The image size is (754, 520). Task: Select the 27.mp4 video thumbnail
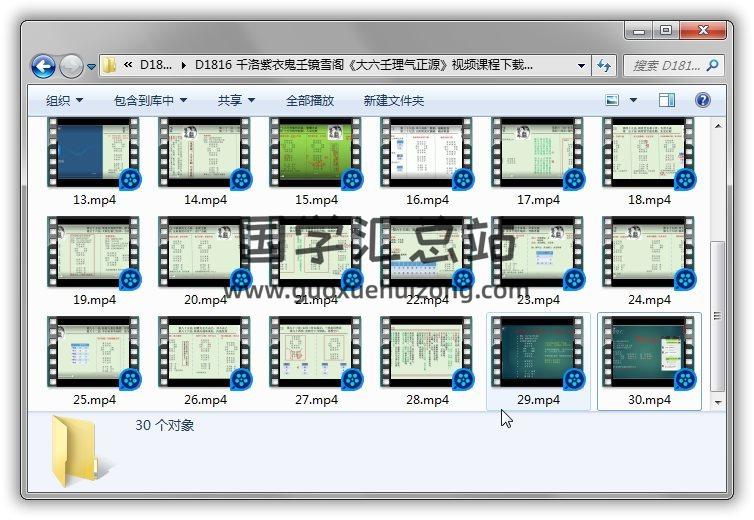pyautogui.click(x=316, y=353)
